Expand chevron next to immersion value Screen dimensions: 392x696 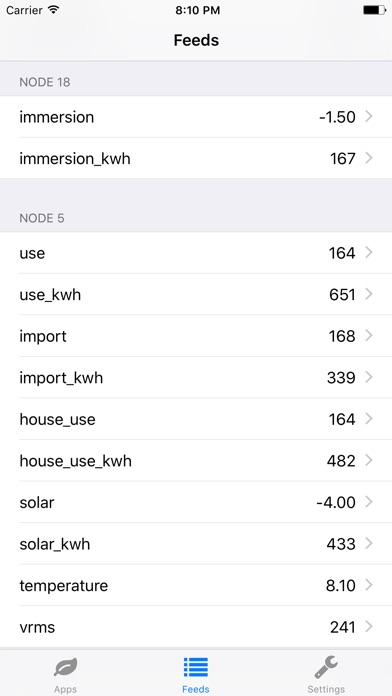(x=369, y=117)
